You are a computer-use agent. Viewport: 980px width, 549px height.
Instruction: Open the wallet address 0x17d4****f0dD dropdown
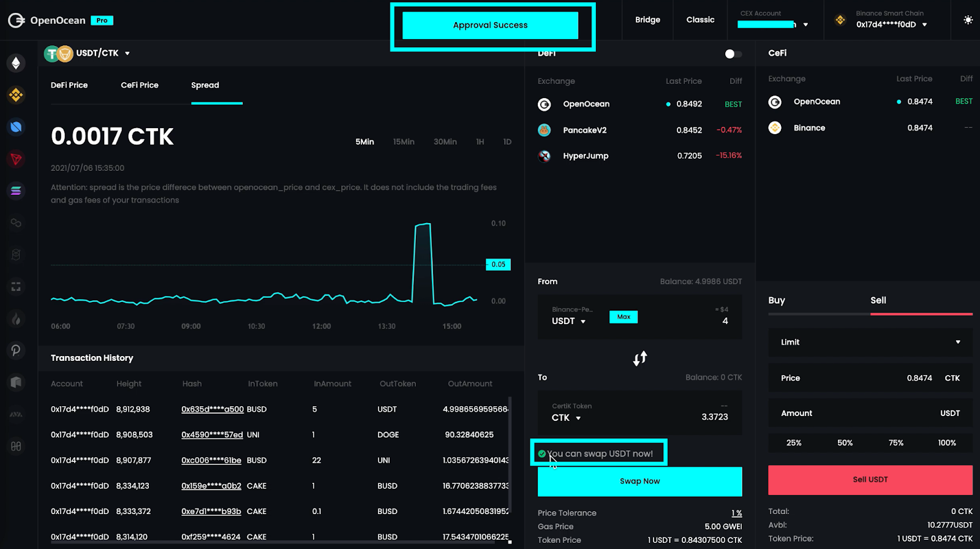click(891, 25)
